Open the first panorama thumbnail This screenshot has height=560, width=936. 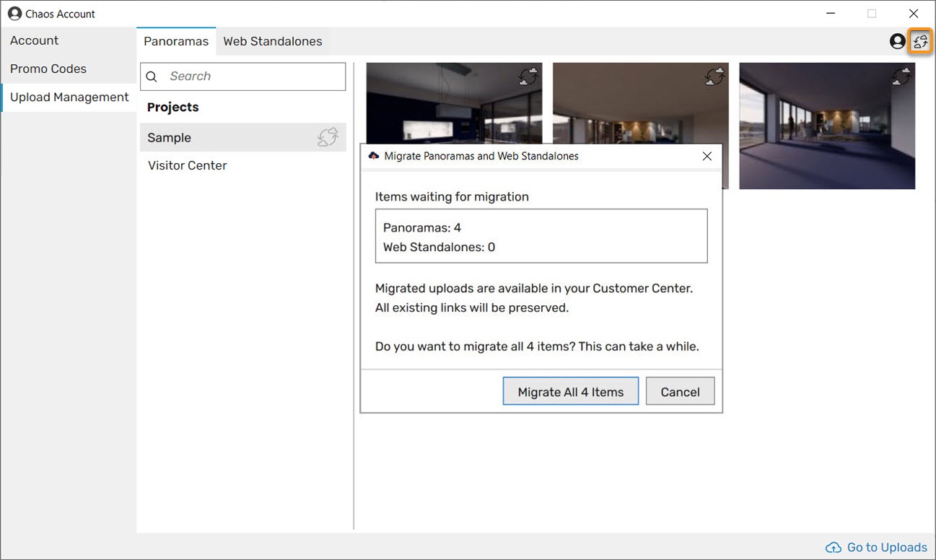pyautogui.click(x=454, y=103)
